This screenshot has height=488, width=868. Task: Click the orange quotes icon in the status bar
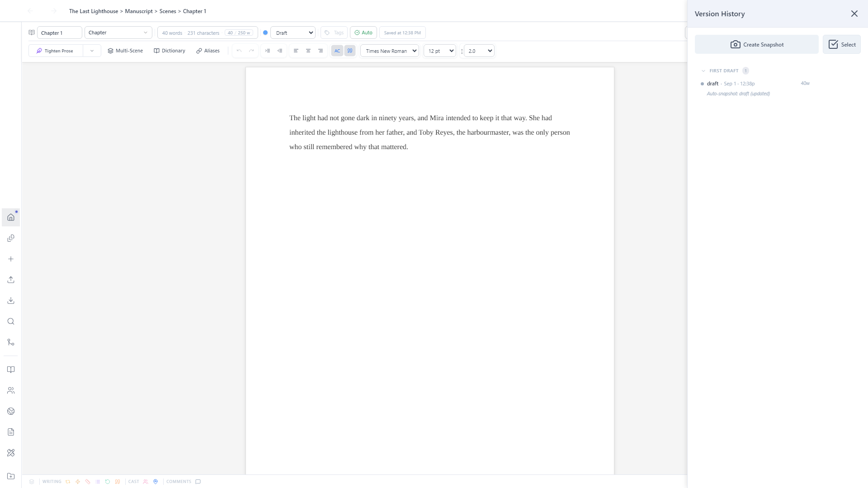click(x=118, y=482)
